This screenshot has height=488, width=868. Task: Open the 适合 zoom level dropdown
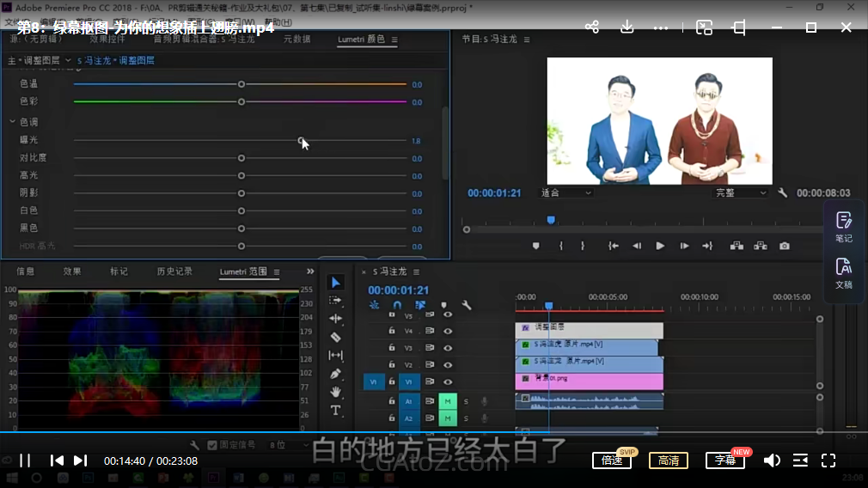[566, 193]
